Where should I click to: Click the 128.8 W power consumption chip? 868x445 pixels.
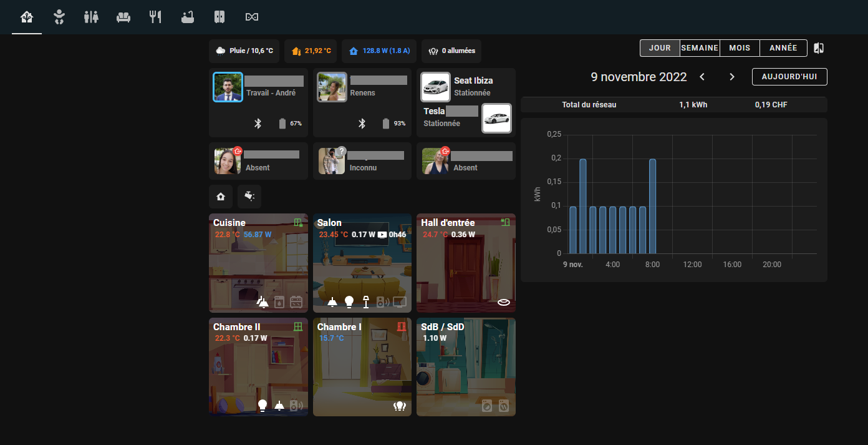(379, 51)
